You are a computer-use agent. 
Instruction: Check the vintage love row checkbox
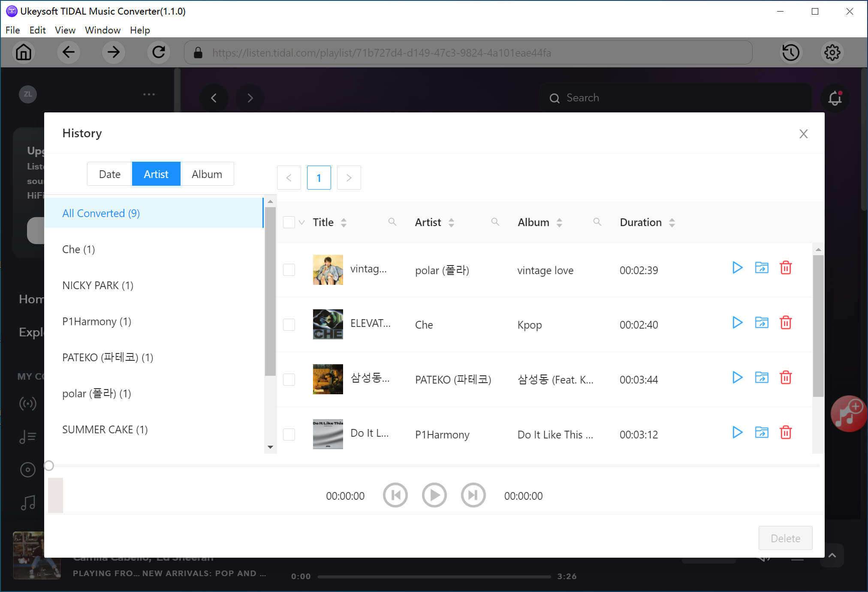pyautogui.click(x=289, y=270)
